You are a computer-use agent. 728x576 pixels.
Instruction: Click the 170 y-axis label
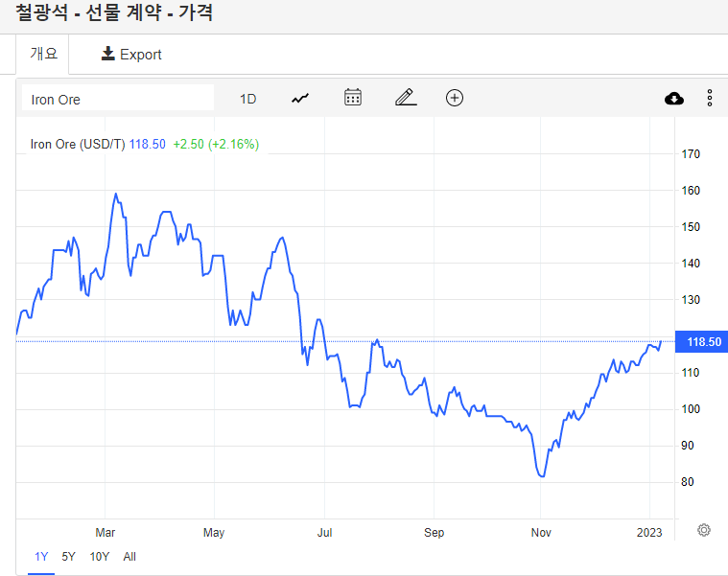point(691,154)
